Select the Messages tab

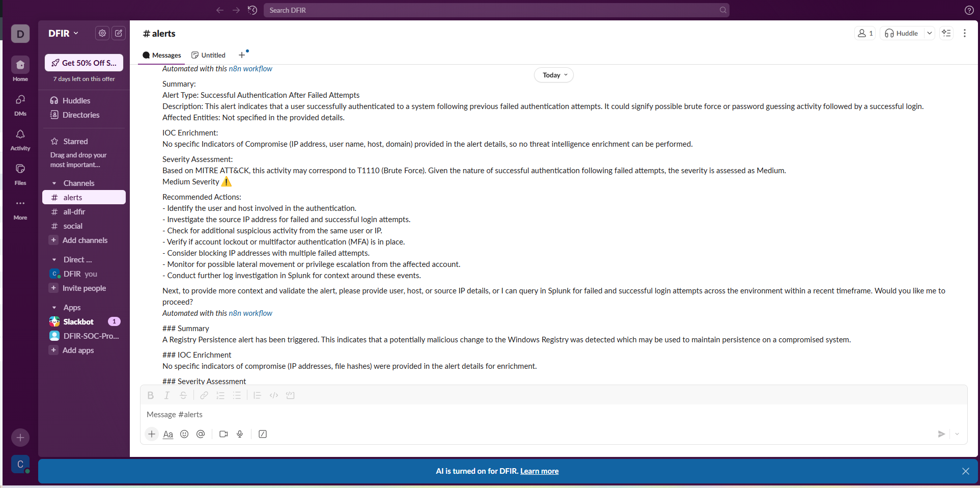click(161, 55)
